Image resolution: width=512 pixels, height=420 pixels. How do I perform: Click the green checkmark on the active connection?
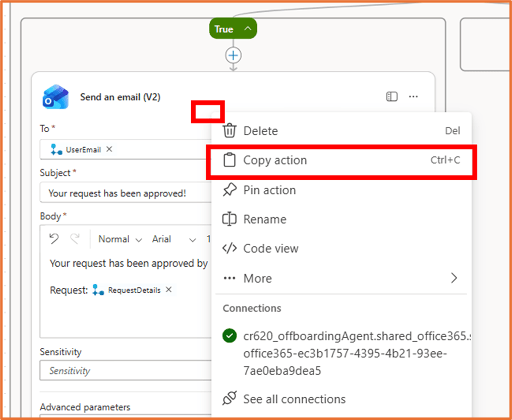230,336
